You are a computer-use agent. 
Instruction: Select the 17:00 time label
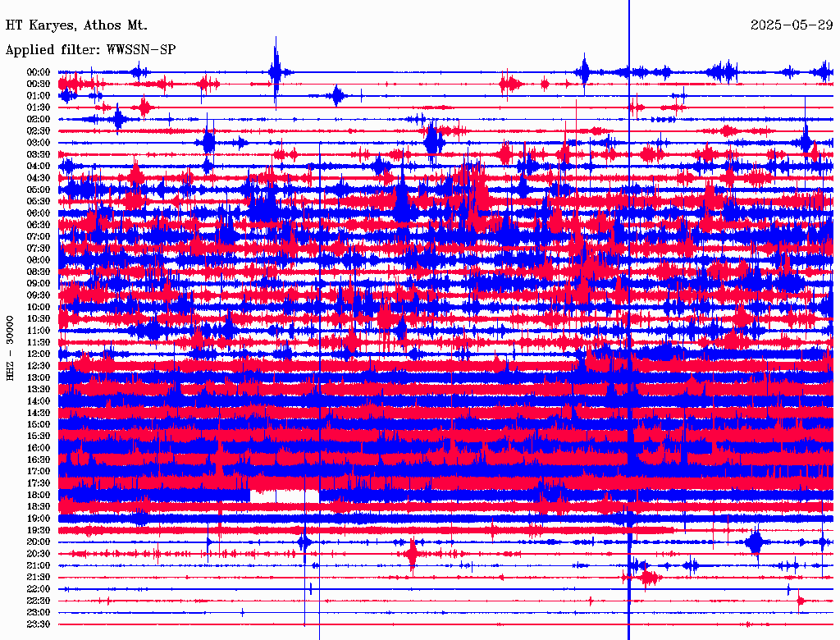(x=39, y=472)
